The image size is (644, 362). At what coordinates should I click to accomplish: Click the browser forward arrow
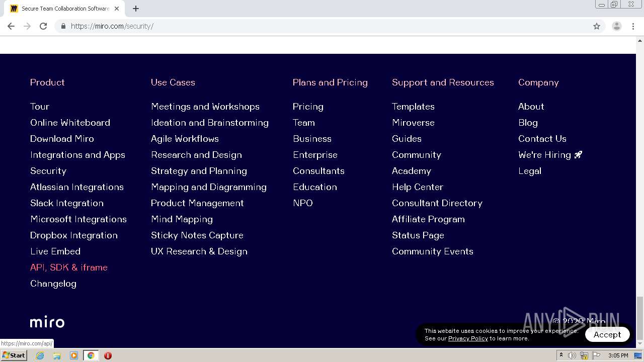click(x=27, y=26)
